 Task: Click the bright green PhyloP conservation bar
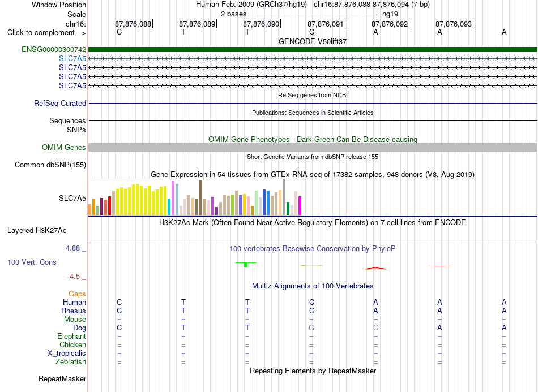[246, 265]
